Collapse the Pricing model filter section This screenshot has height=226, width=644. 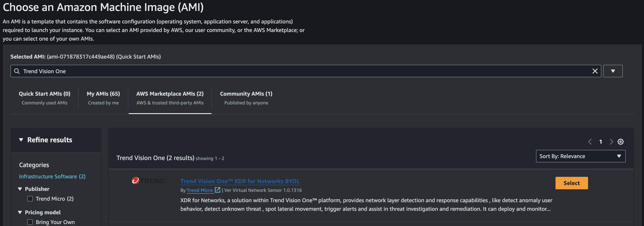point(20,212)
